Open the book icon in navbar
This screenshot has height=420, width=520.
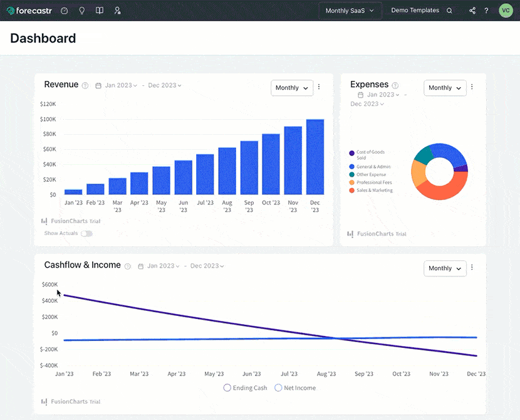100,11
